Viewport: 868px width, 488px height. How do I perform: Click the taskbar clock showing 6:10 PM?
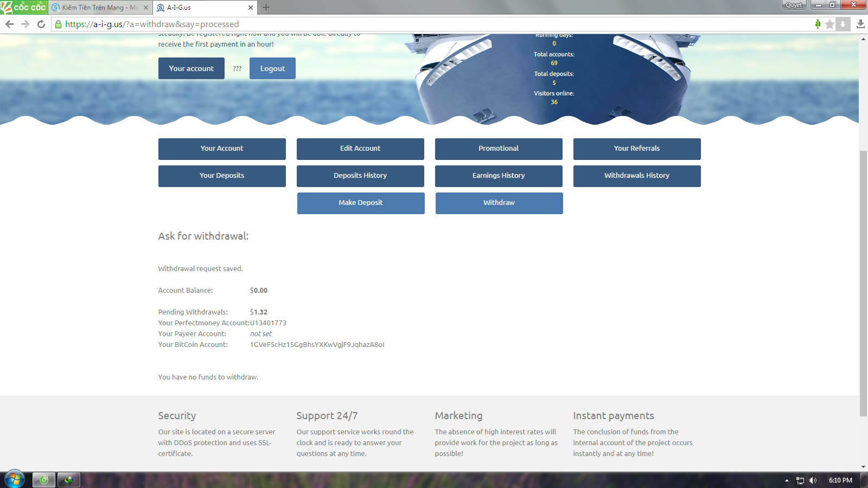[x=840, y=480]
